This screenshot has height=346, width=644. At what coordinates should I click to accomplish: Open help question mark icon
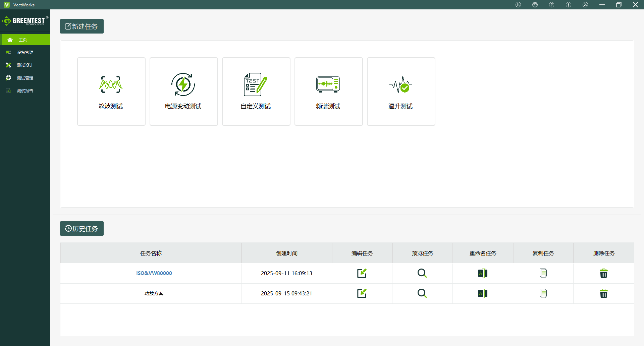coord(552,5)
